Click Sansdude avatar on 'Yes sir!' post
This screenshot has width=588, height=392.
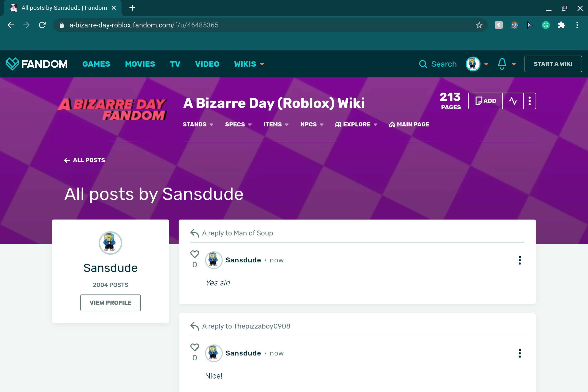[214, 260]
